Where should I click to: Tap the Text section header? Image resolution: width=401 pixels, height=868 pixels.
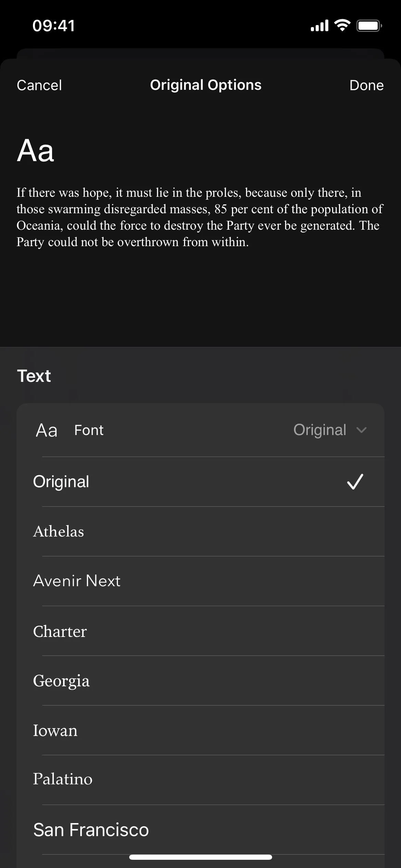coord(34,376)
